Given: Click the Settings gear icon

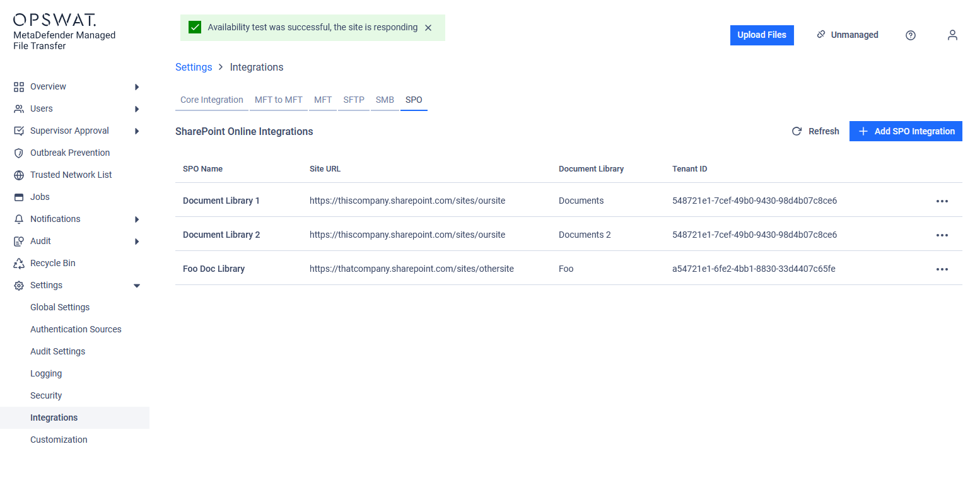Looking at the screenshot, I should point(19,286).
